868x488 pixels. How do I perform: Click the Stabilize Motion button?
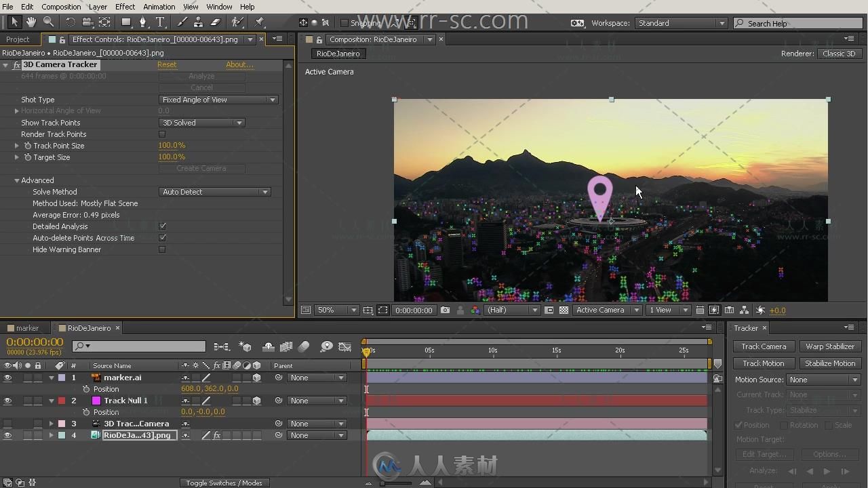tap(830, 363)
